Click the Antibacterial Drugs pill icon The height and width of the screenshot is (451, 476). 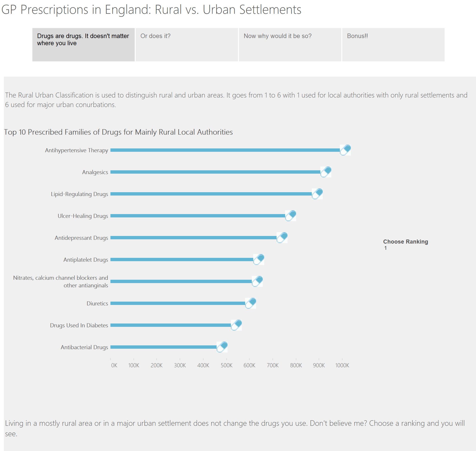222,347
